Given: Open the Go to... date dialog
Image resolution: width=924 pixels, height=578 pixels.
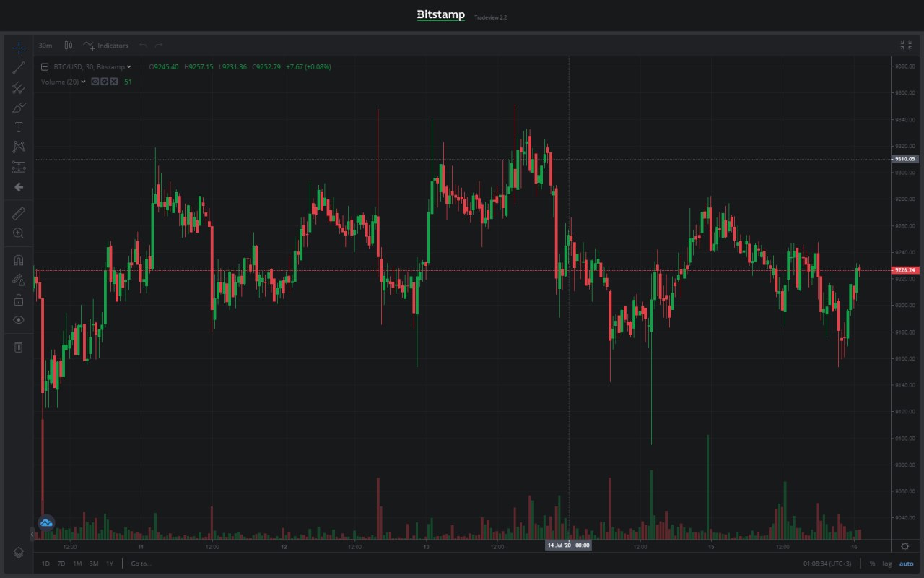Looking at the screenshot, I should 141,564.
